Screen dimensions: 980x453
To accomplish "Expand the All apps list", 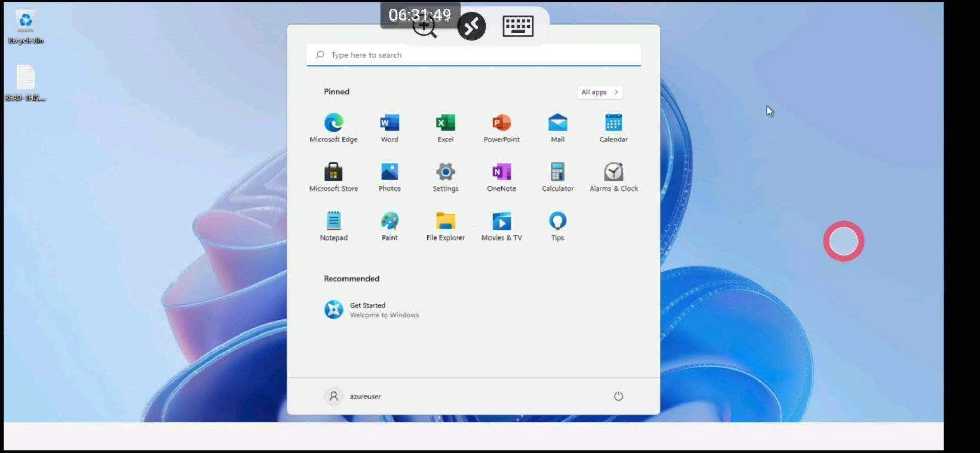I will tap(600, 92).
